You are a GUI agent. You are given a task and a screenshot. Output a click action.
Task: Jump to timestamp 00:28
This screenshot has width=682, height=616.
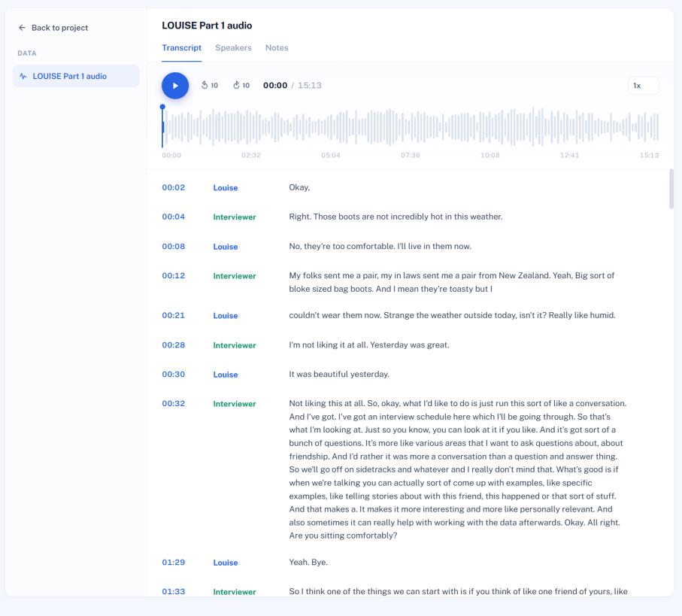click(174, 345)
